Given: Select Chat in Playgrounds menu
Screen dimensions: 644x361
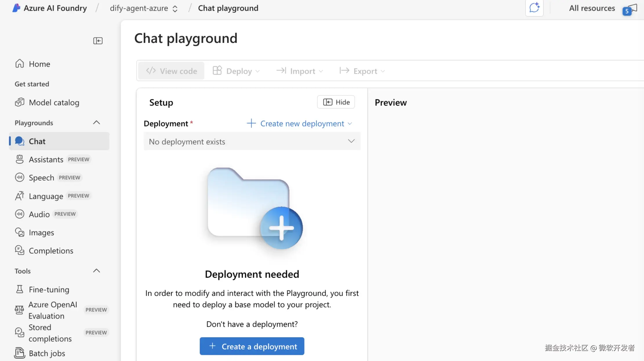Looking at the screenshot, I should pyautogui.click(x=37, y=141).
